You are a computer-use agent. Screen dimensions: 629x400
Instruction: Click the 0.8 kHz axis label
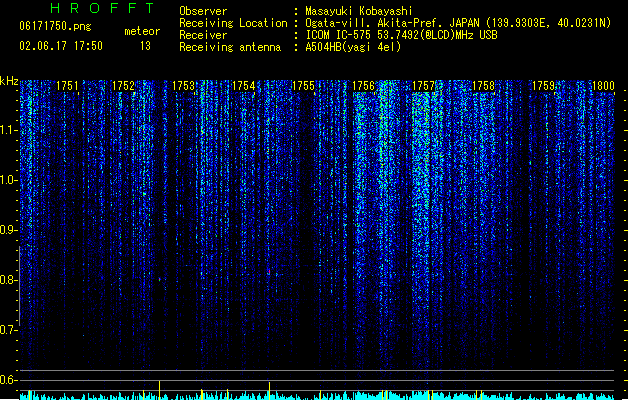(8, 280)
